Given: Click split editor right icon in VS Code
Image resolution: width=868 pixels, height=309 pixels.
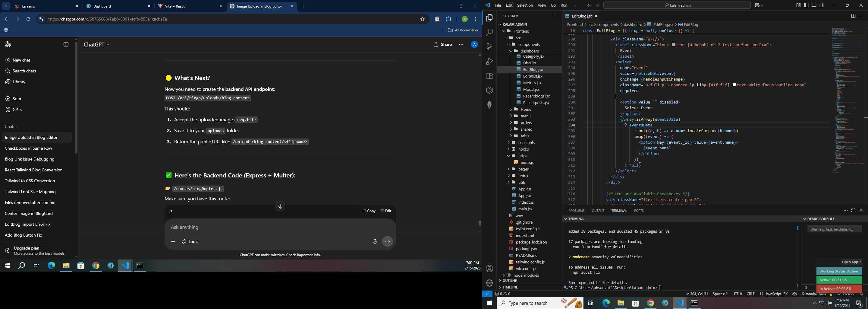Looking at the screenshot, I should coord(853,16).
